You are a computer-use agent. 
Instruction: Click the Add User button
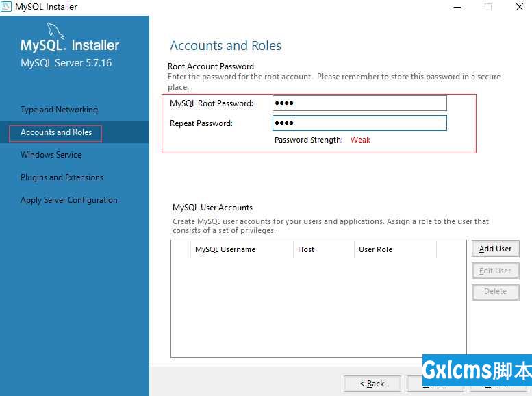[495, 249]
